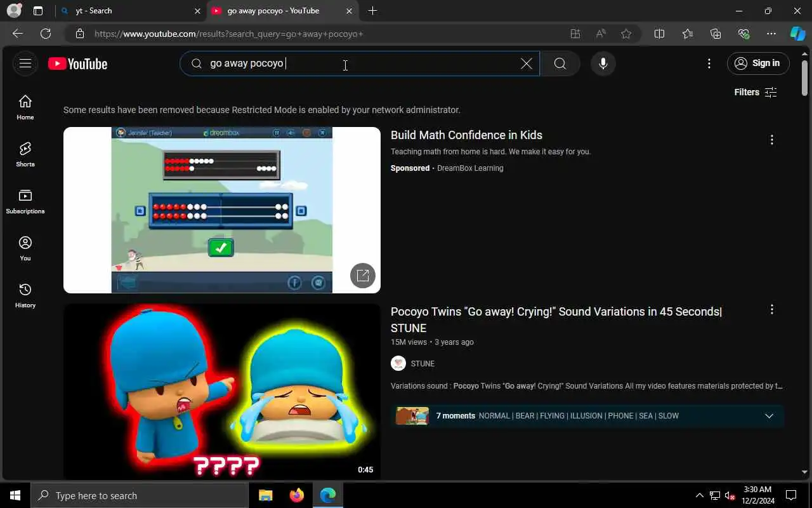Click the DreamBox Learning advertiser link
The width and height of the screenshot is (812, 508).
(470, 168)
